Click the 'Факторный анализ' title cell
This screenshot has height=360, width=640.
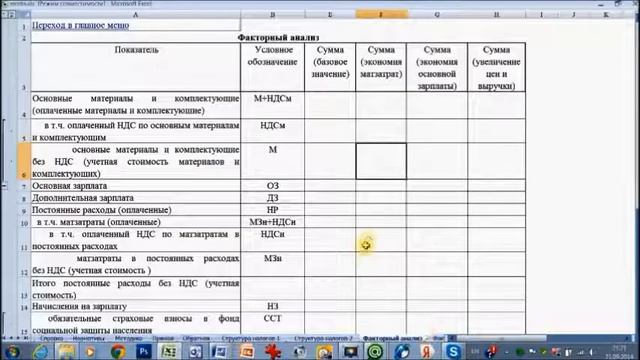[x=278, y=38]
